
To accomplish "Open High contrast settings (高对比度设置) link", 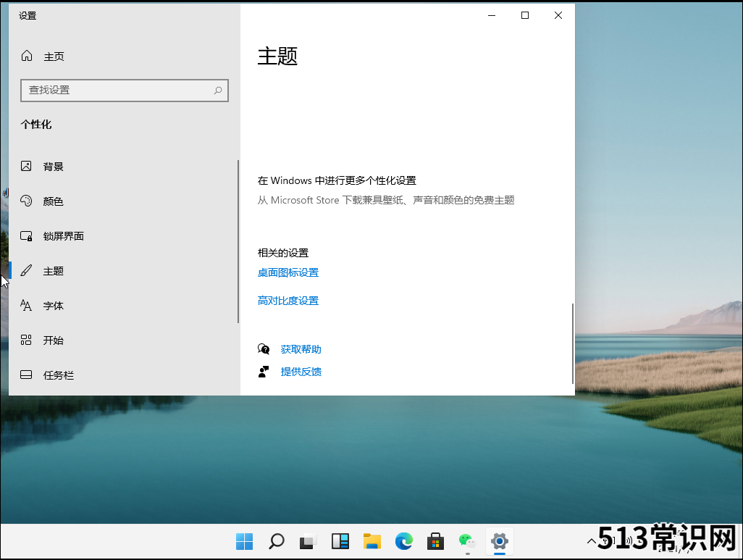I will point(288,301).
